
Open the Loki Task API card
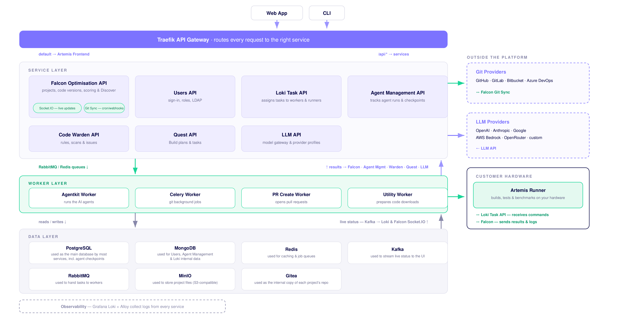click(x=291, y=97)
